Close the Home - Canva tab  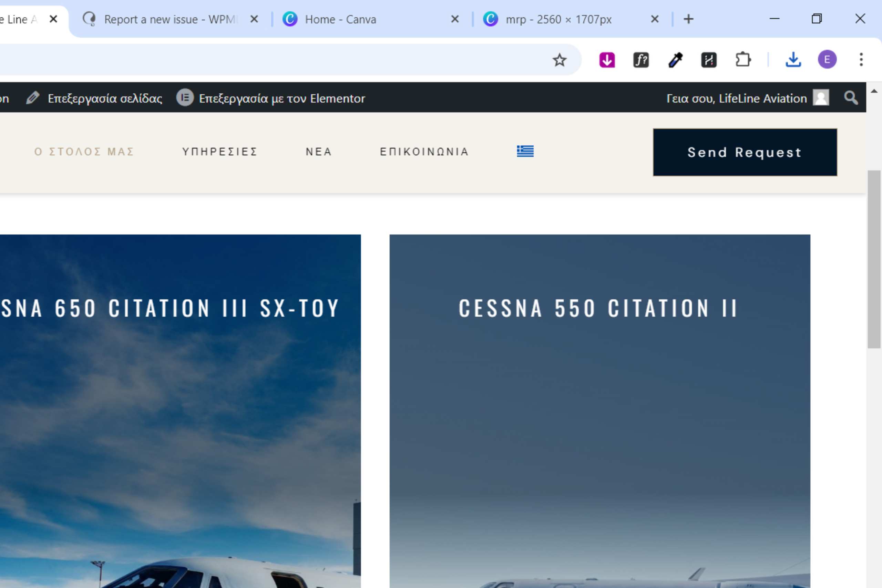[x=454, y=19]
